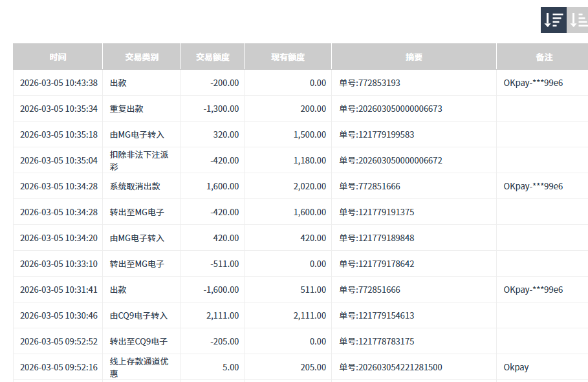
Task: Click the 转出至CQ9电子 entry
Action: coord(138,341)
